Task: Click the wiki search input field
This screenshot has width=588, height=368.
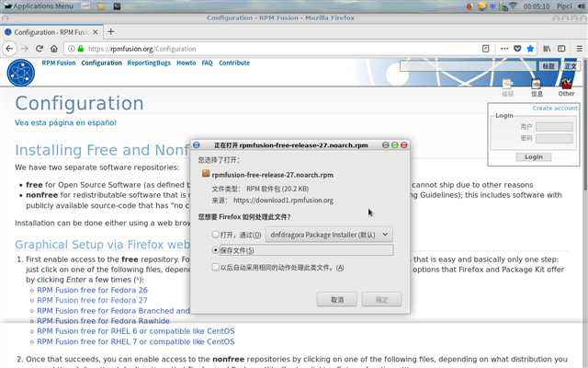Action: pos(469,66)
